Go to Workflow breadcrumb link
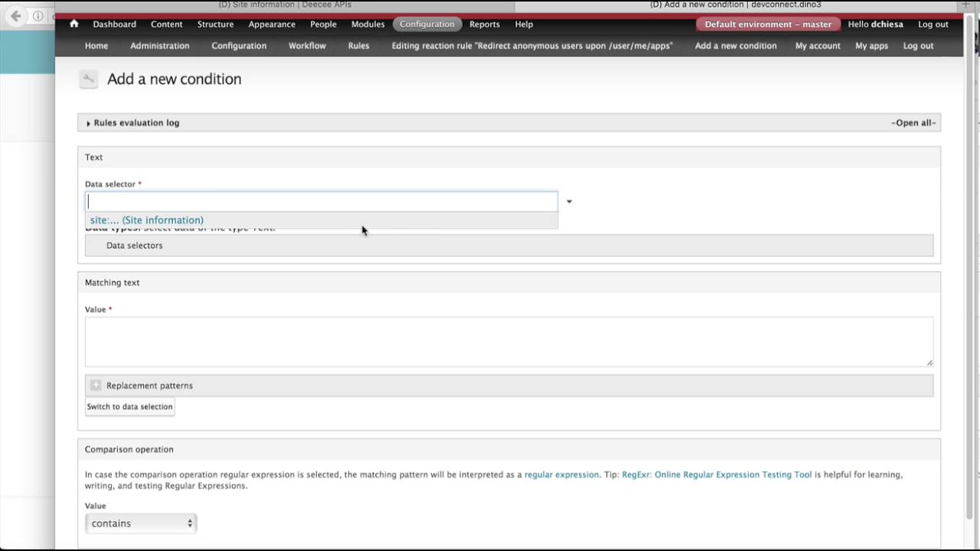 pyautogui.click(x=307, y=45)
